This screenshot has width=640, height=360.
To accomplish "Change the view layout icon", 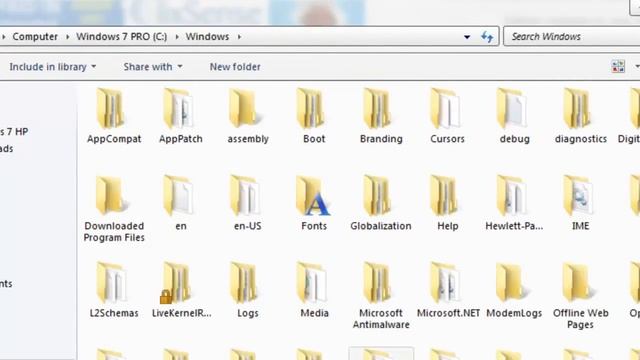I will click(x=618, y=66).
